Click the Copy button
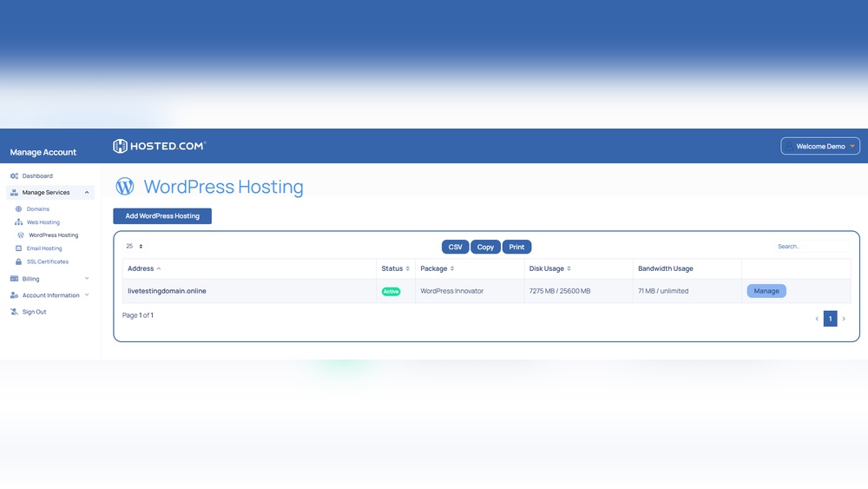Screen dimensions: 868x489 pyautogui.click(x=485, y=247)
